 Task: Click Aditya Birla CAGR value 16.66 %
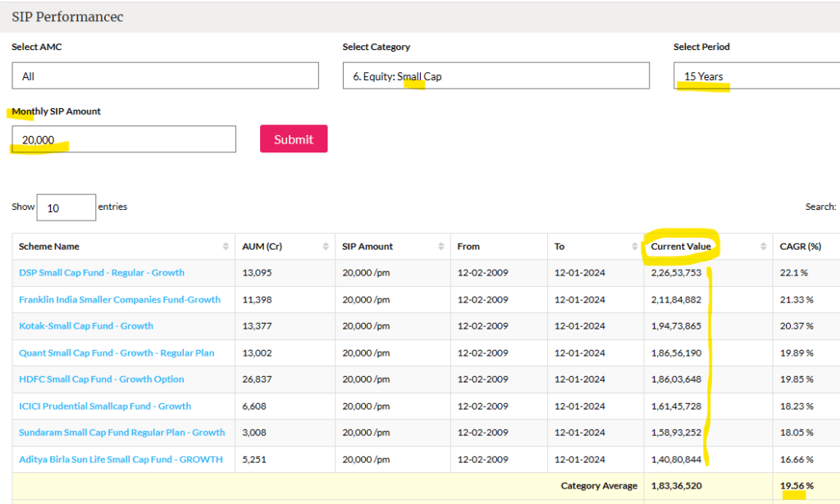pos(797,459)
